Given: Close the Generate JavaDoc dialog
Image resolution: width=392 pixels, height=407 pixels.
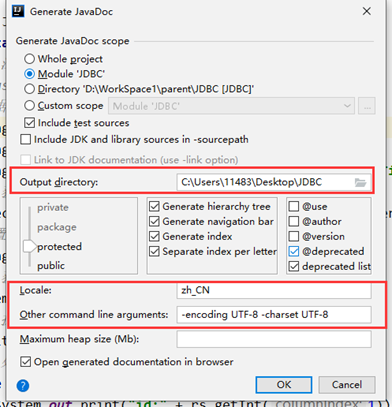Looking at the screenshot, I should click(x=367, y=11).
